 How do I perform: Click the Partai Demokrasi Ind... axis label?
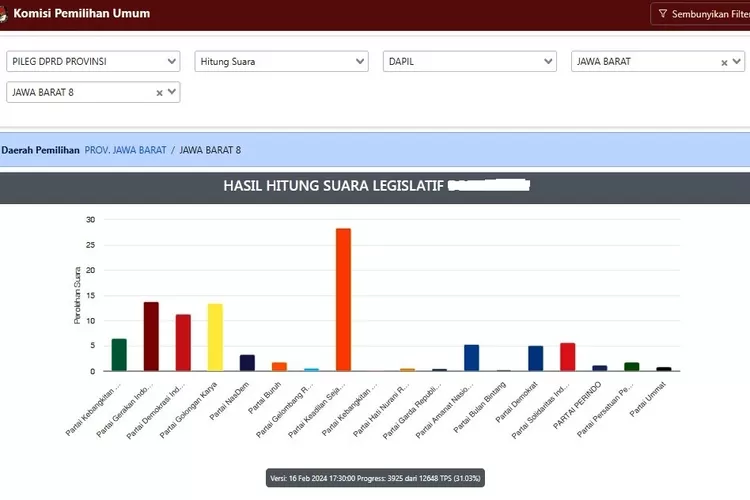(x=155, y=411)
